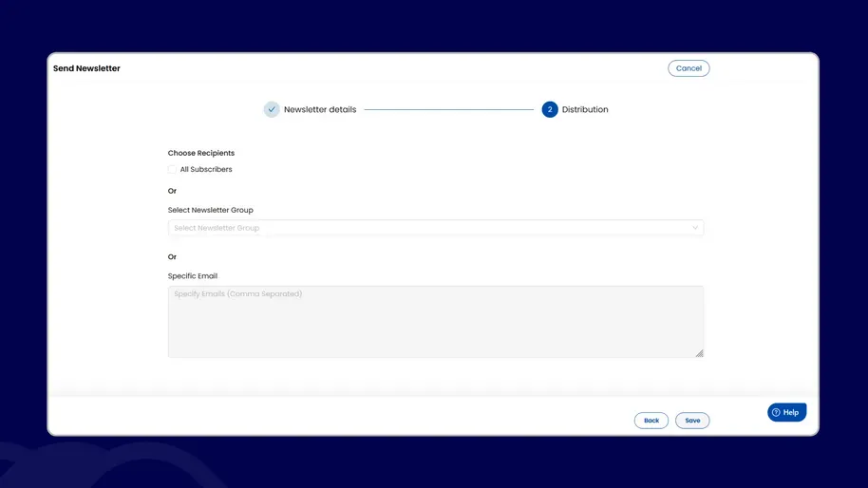
Task: Click the Back button
Action: pyautogui.click(x=651, y=421)
